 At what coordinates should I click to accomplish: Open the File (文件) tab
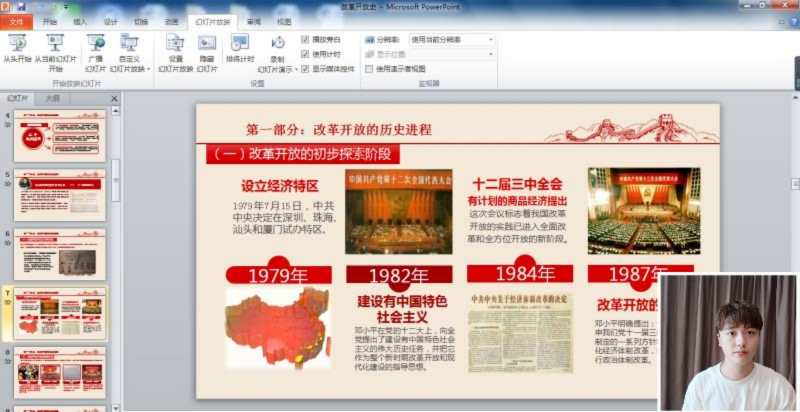click(x=16, y=22)
